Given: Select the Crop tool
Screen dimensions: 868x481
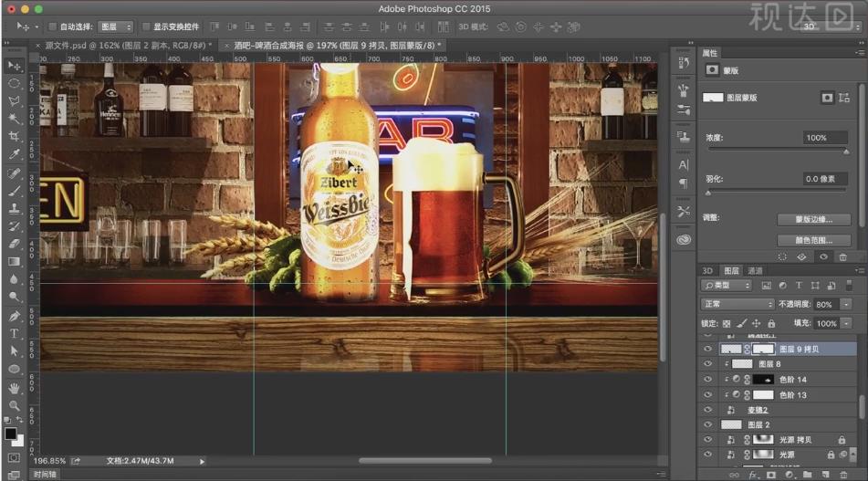Looking at the screenshot, I should pos(15,137).
